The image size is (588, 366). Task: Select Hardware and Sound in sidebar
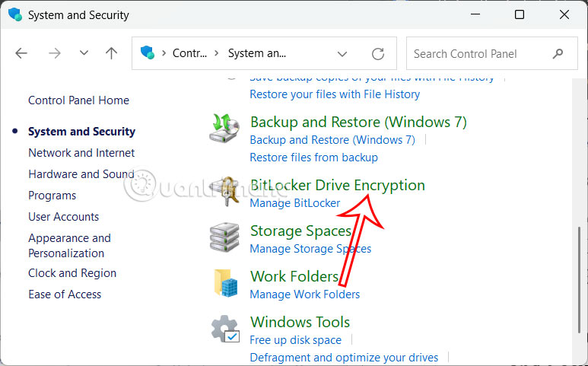[x=81, y=173]
